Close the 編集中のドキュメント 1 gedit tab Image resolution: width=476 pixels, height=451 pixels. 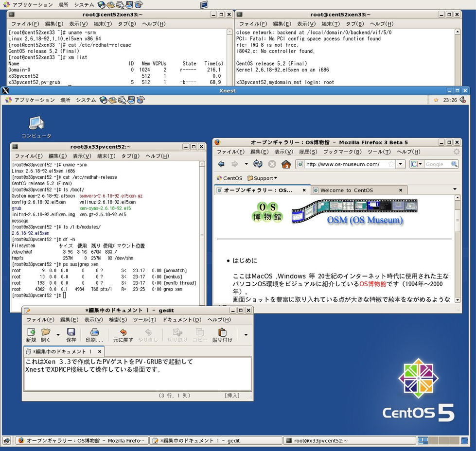[99, 351]
